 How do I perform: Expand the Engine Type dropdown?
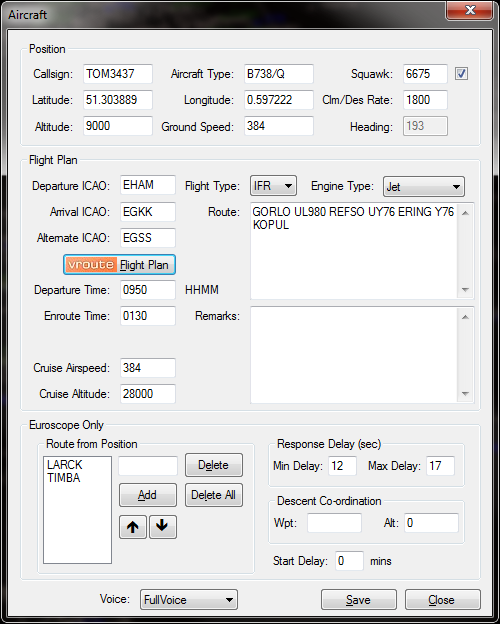424,187
